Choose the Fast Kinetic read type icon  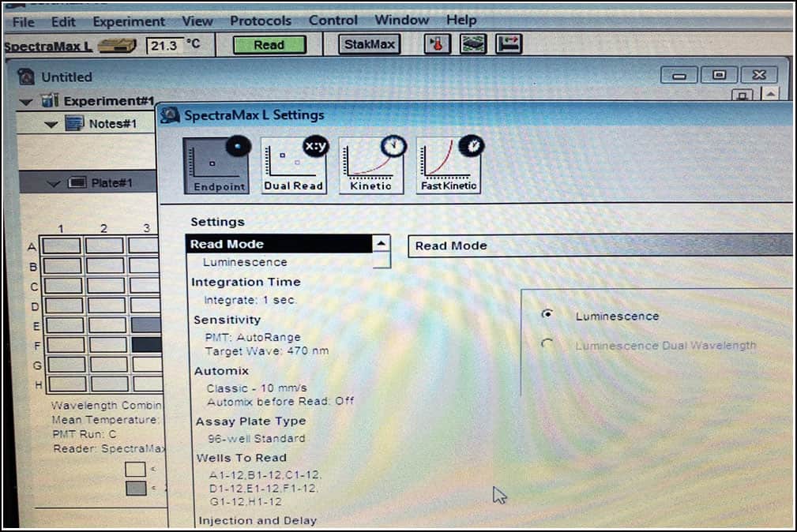449,166
